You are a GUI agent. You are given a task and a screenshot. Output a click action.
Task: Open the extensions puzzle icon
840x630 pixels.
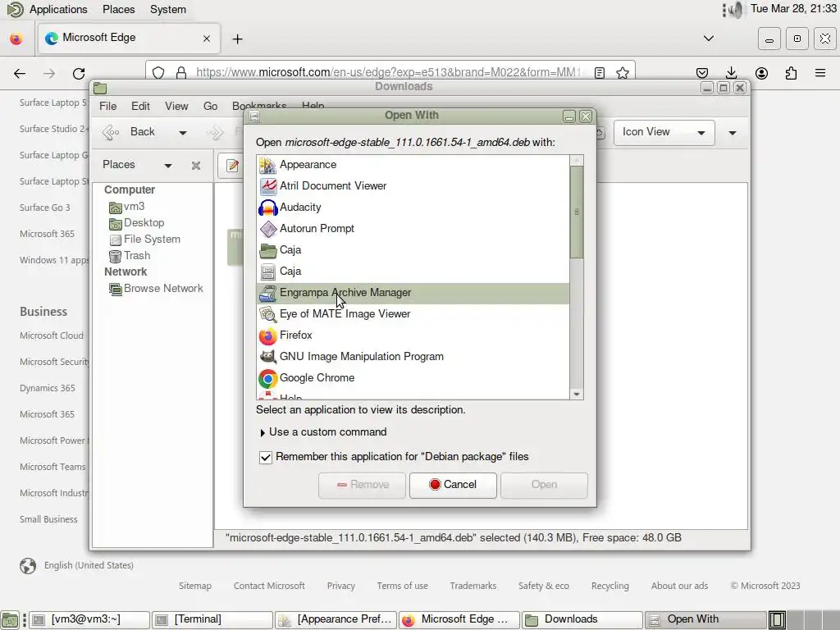click(791, 73)
